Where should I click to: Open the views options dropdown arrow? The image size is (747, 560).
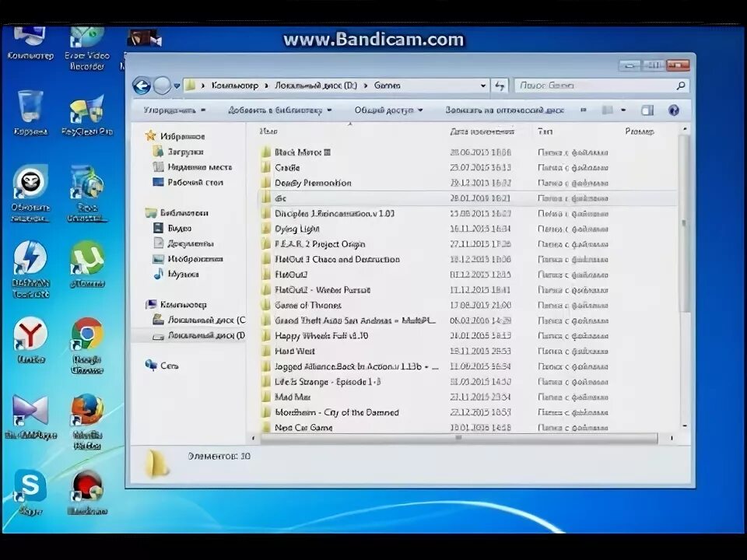point(623,110)
